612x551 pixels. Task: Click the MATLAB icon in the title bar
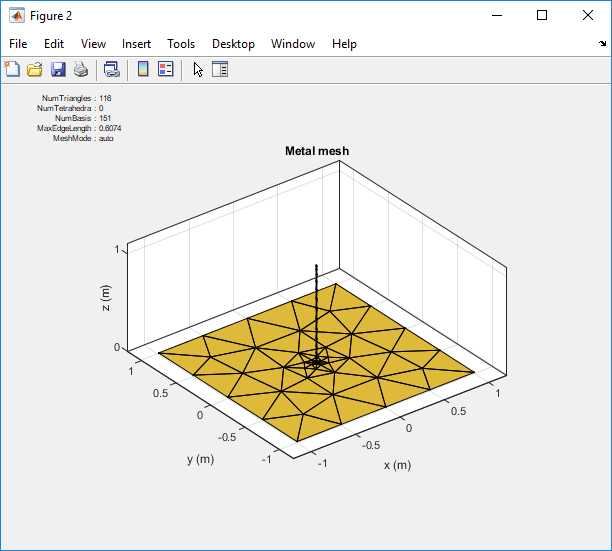(x=17, y=16)
